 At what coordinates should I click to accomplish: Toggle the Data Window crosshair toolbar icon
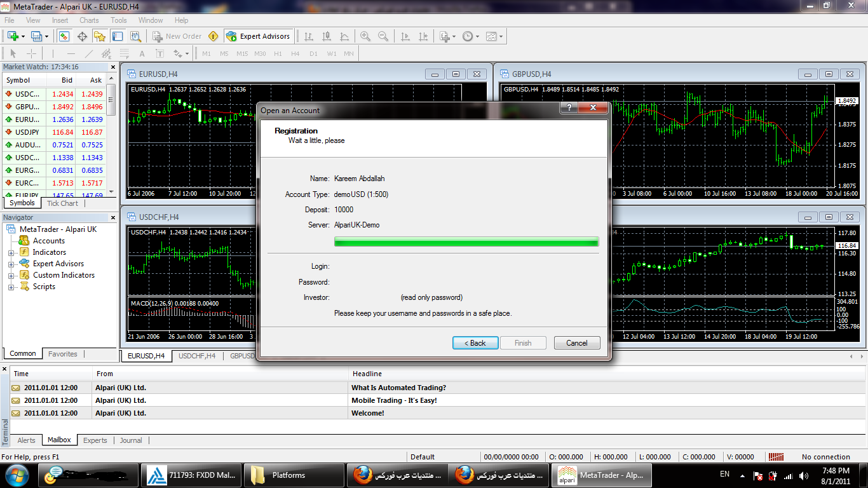(x=82, y=36)
